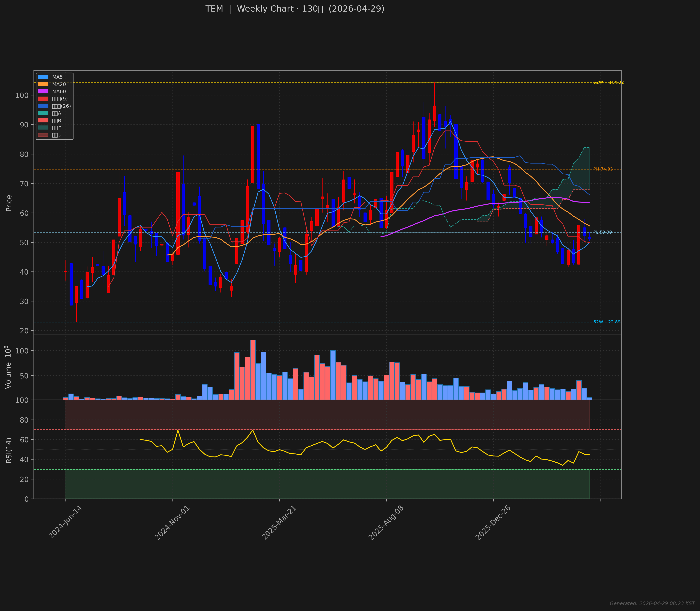Click the 52W L 22.89 price label

pos(607,322)
